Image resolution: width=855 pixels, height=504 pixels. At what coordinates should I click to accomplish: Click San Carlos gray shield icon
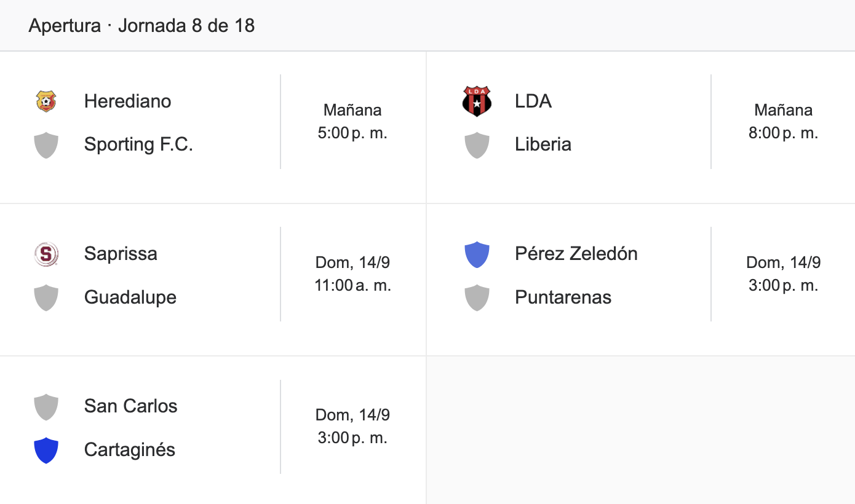coord(46,407)
